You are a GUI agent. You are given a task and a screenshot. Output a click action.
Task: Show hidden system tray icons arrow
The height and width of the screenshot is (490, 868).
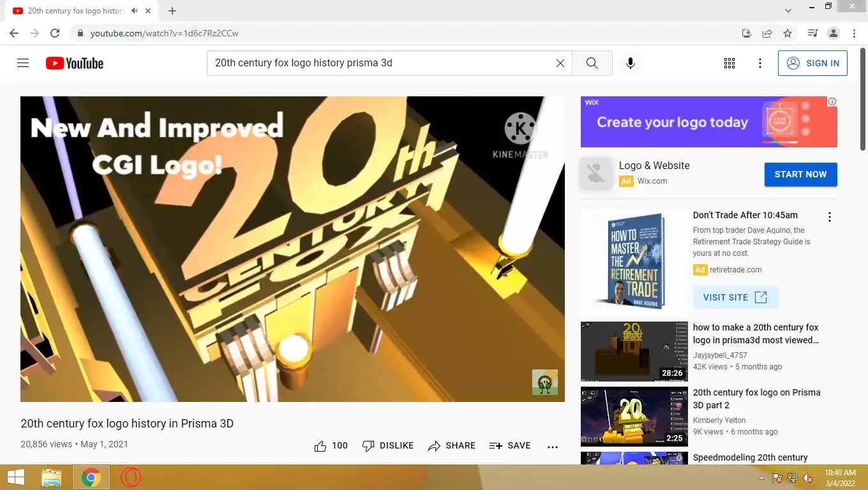761,478
